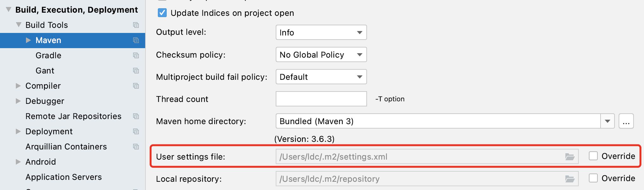This screenshot has width=644, height=190.
Task: Open the Output level dropdown
Action: click(x=321, y=33)
